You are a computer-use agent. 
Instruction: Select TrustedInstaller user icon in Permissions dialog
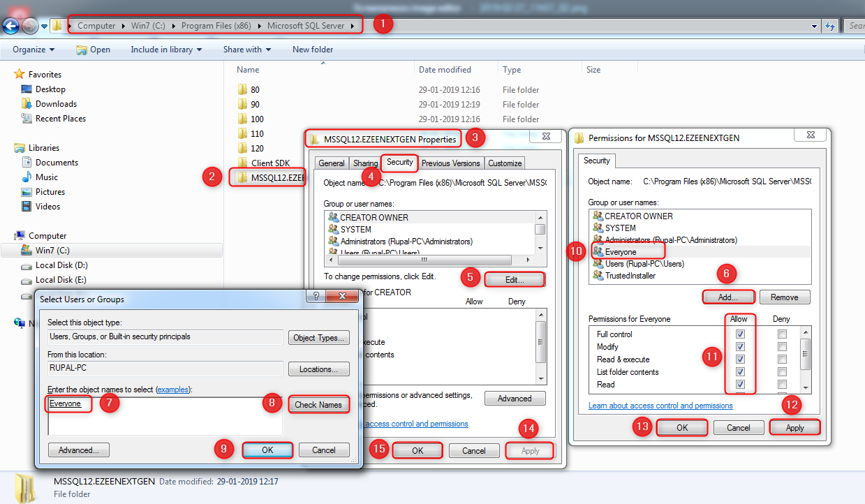(x=598, y=276)
